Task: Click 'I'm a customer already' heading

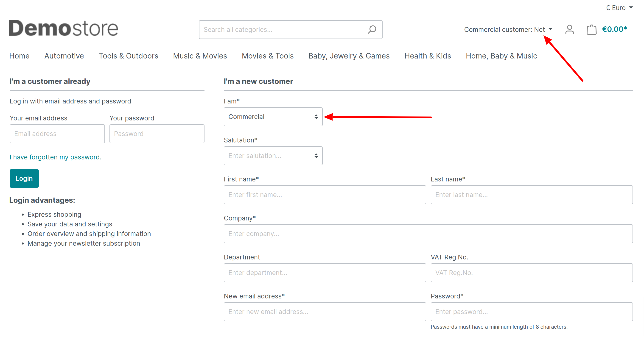Action: [50, 81]
